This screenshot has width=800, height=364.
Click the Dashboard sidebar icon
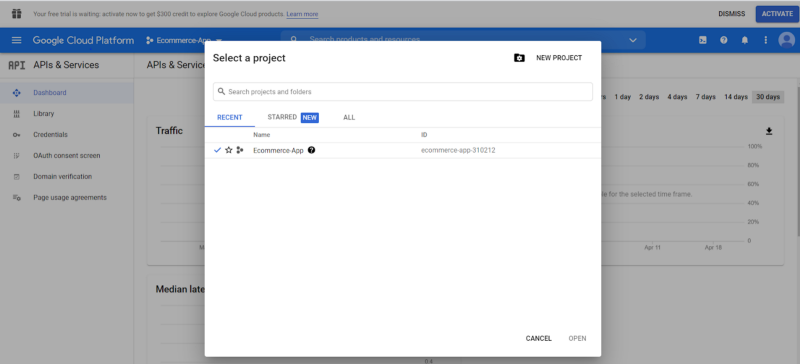16,93
